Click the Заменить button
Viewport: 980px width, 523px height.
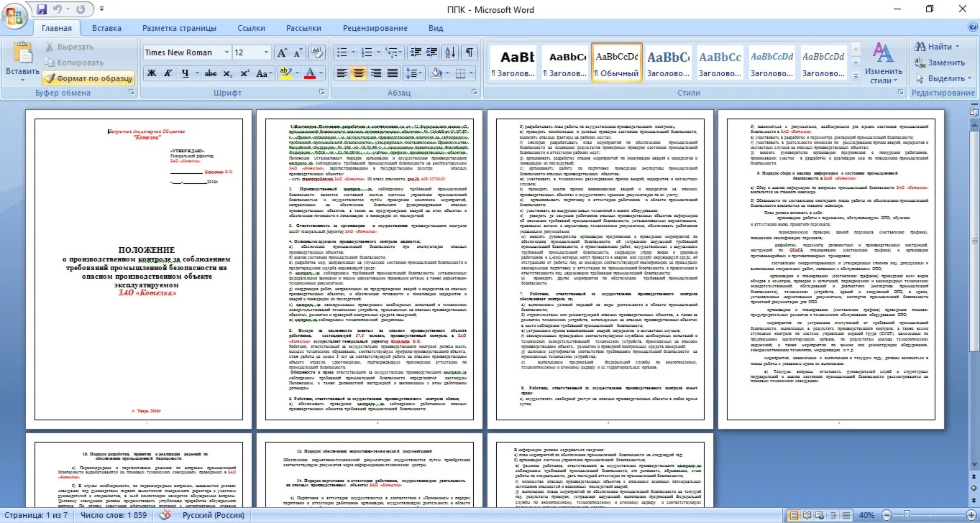[940, 63]
